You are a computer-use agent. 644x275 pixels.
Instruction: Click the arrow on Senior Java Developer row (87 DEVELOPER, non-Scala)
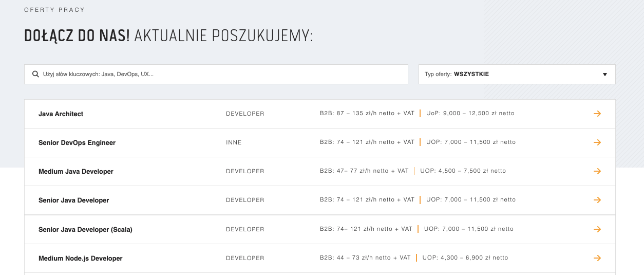[x=597, y=200]
